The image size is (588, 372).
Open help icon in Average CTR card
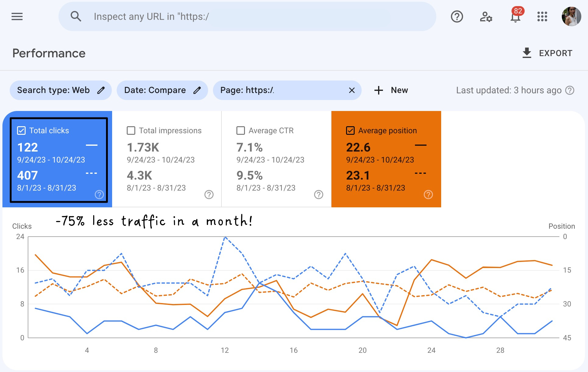click(x=319, y=195)
